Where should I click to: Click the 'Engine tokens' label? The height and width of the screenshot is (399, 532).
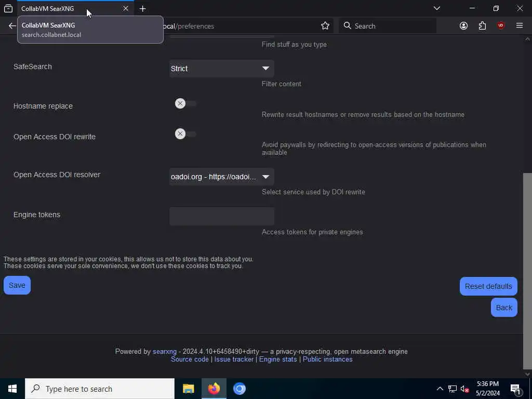[37, 215]
